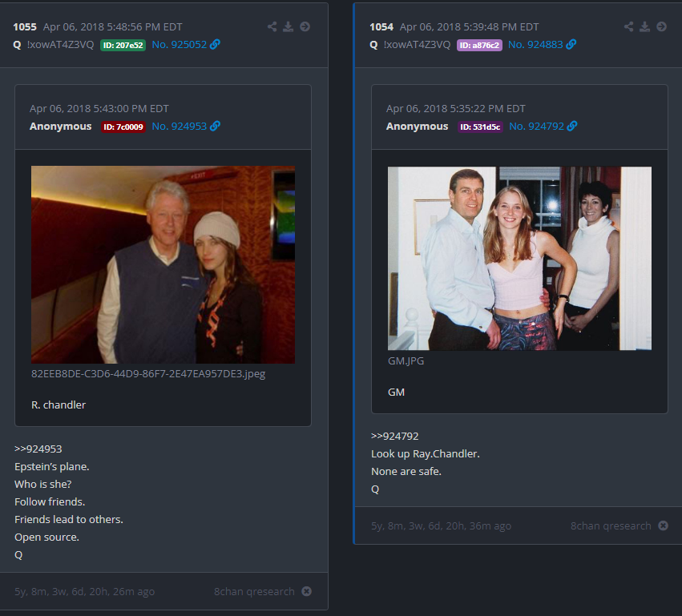The height and width of the screenshot is (616, 682).
Task: Open the GM.JPG photo attachment
Action: [x=519, y=258]
